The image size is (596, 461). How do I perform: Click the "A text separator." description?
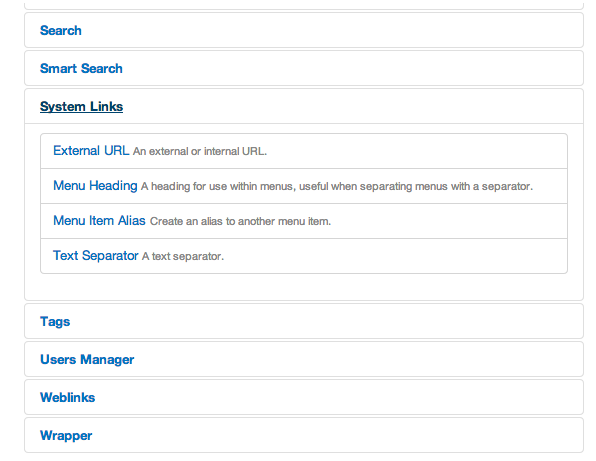pyautogui.click(x=183, y=256)
